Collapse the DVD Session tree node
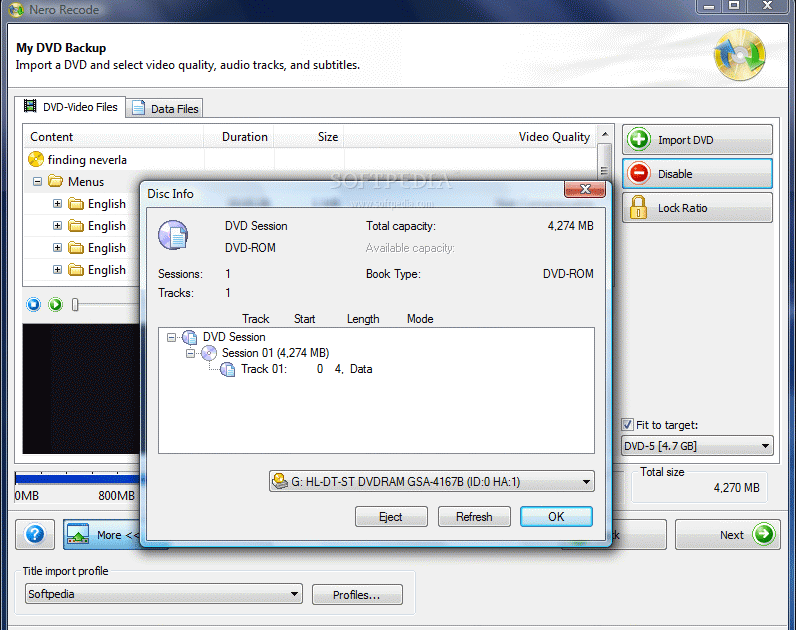The image size is (796, 630). pos(172,337)
